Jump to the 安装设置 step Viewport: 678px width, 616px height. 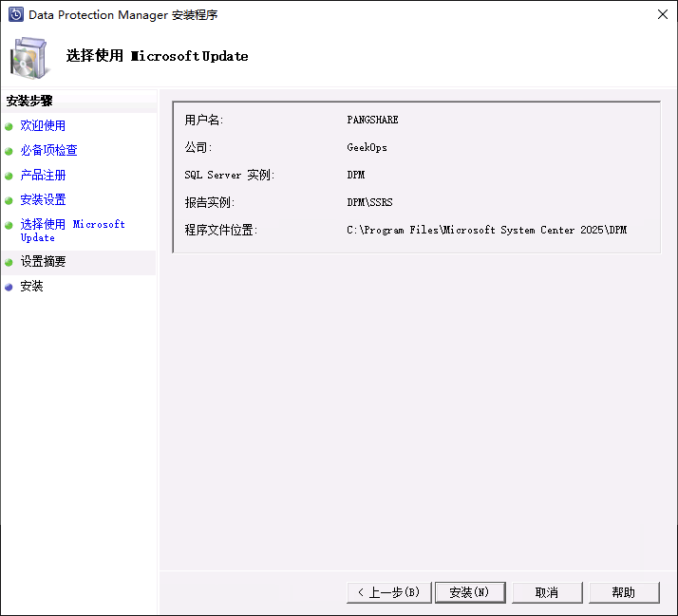coord(43,199)
